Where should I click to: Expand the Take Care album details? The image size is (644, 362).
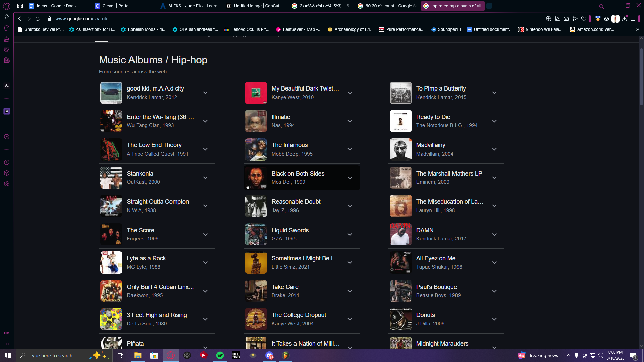pos(350,291)
